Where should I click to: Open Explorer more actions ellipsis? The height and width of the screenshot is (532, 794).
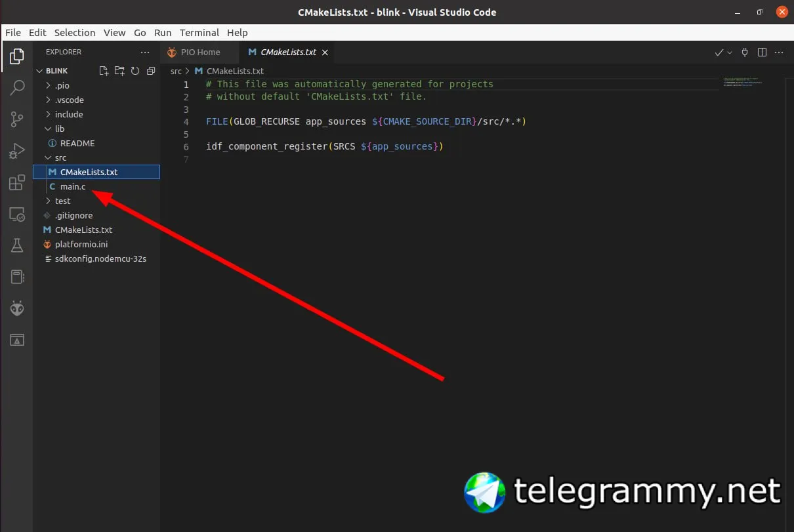click(145, 52)
